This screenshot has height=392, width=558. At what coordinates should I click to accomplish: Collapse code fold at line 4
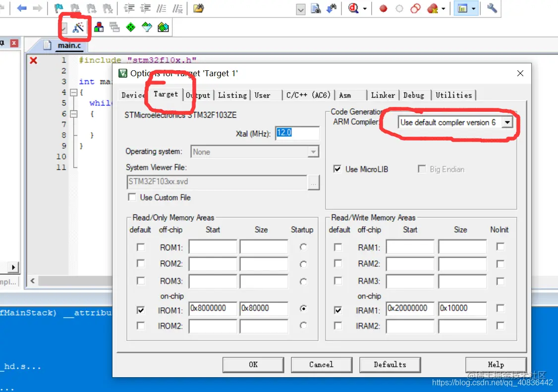(74, 93)
